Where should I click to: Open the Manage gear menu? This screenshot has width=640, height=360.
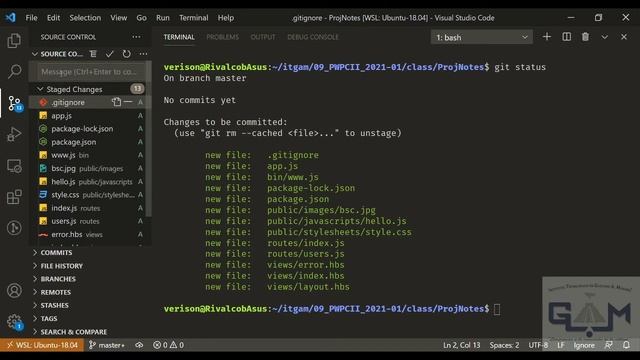click(x=14, y=322)
